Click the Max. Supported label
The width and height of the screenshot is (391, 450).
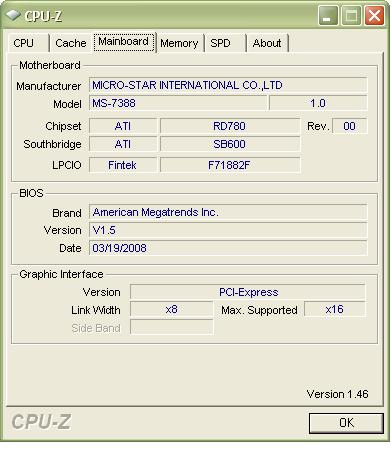pyautogui.click(x=259, y=310)
